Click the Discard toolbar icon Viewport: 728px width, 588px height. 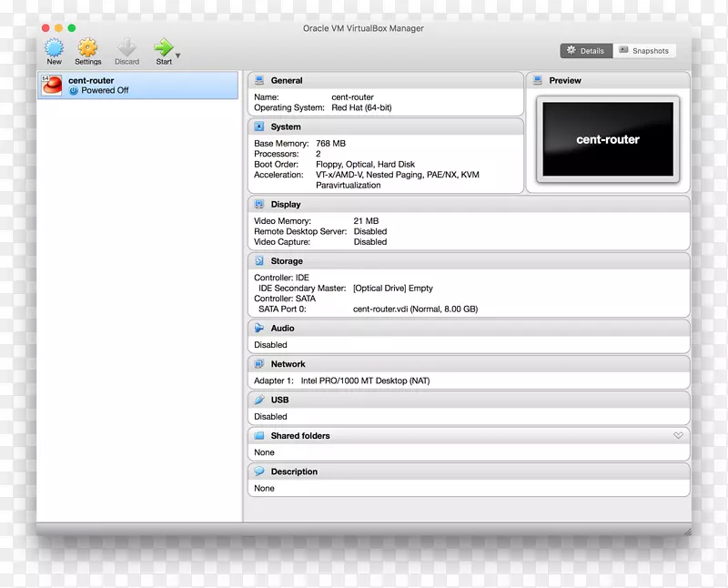[126, 47]
